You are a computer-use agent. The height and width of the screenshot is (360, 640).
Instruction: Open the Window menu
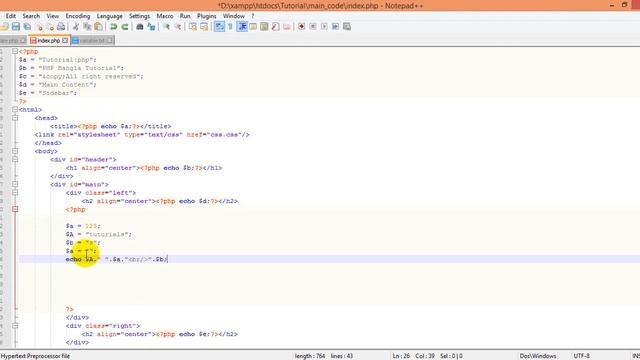pos(233,16)
